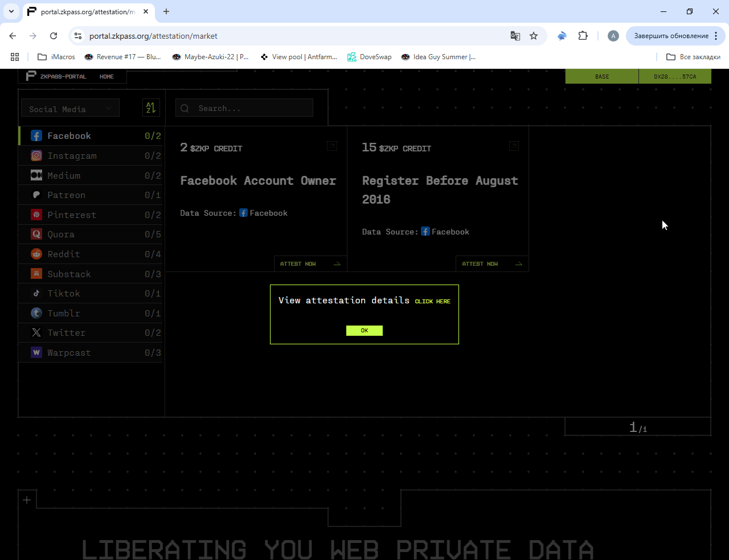Open the tab search dropdown arrow
This screenshot has width=729, height=560.
[x=11, y=11]
